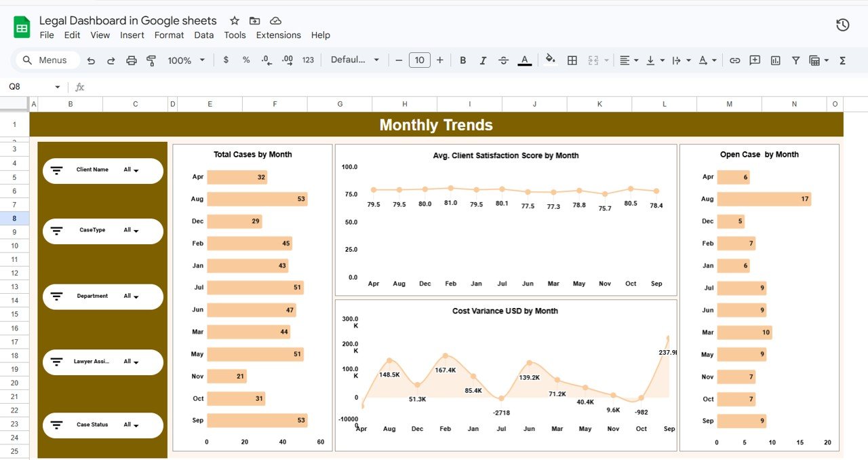Click the create filter icon

click(x=795, y=60)
